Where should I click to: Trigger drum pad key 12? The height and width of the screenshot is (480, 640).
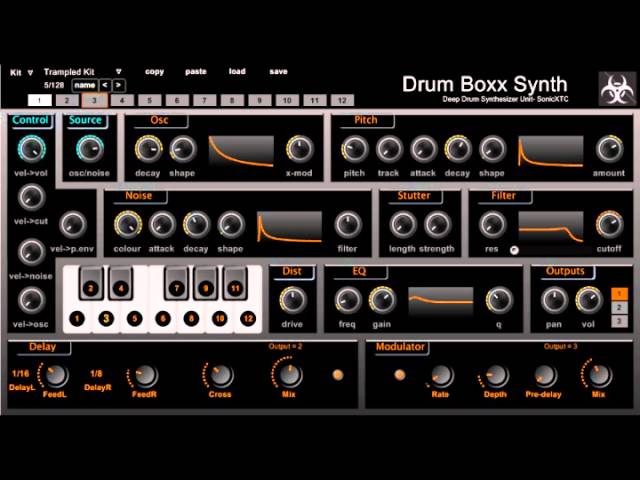coord(248,319)
